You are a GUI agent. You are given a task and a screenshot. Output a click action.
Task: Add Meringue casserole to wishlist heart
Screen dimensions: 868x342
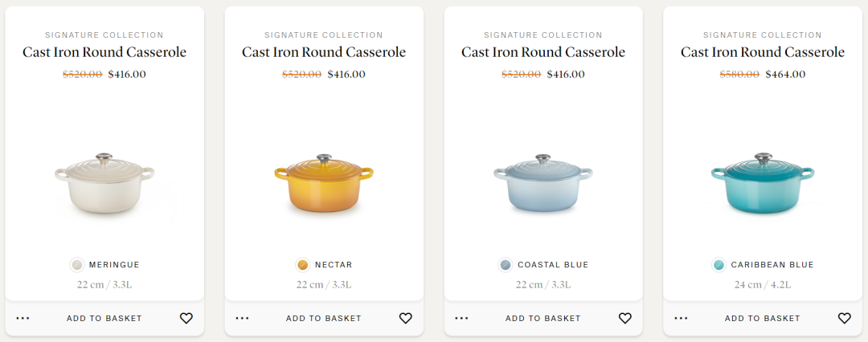186,319
